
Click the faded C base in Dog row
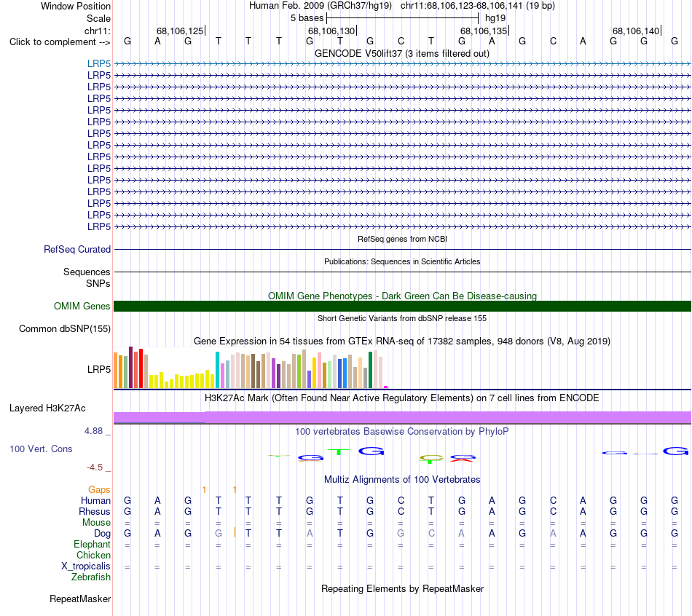pyautogui.click(x=431, y=533)
